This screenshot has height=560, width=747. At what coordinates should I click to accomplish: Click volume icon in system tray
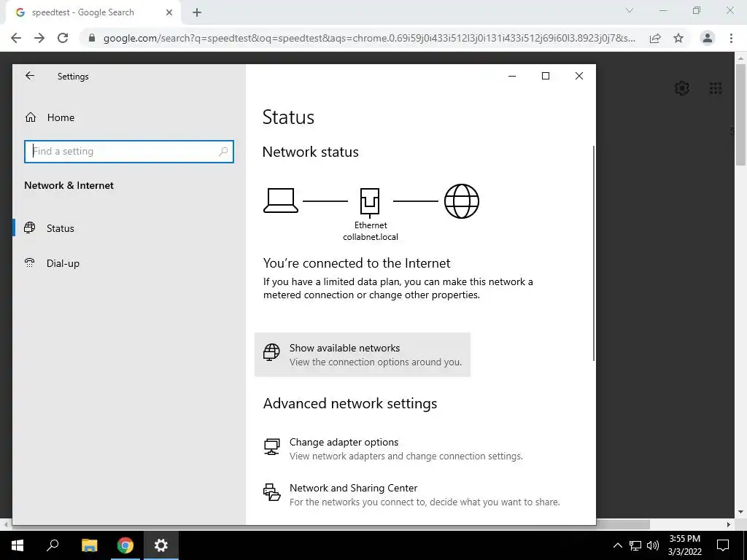pyautogui.click(x=653, y=545)
